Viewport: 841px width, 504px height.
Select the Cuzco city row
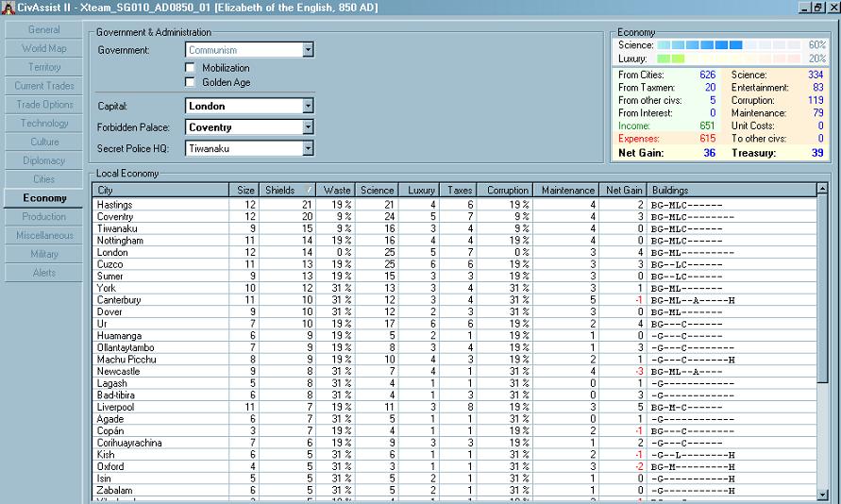tap(454, 264)
